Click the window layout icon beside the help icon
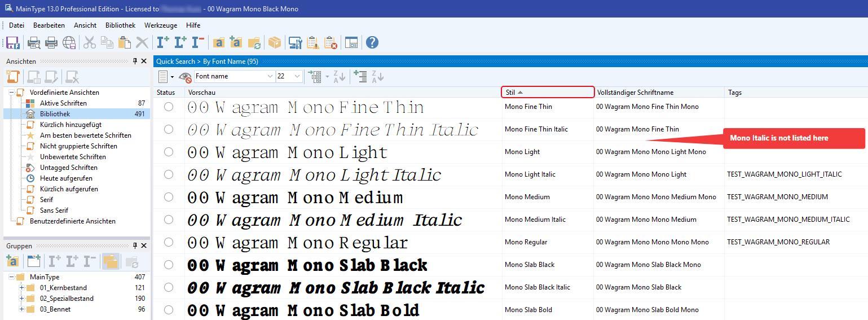Image resolution: width=868 pixels, height=320 pixels. [x=351, y=42]
